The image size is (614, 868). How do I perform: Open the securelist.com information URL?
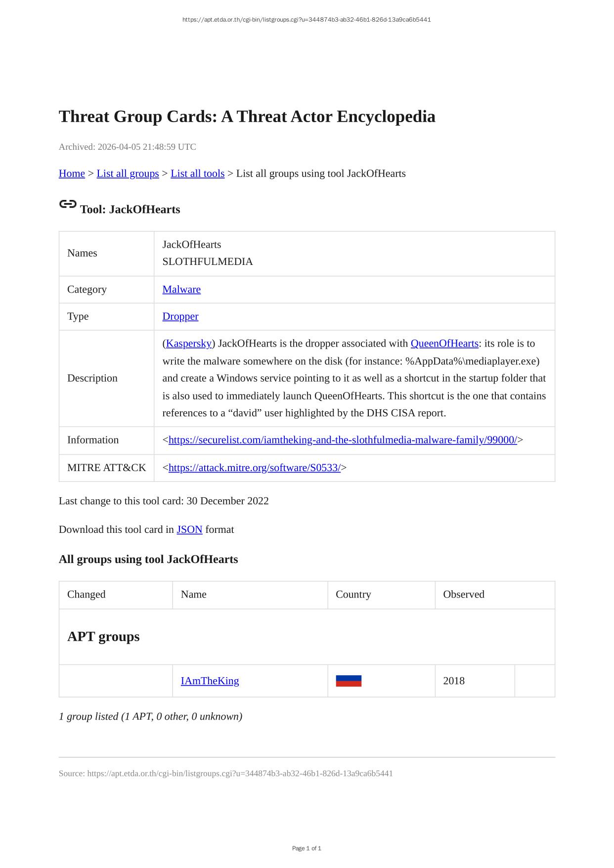click(x=342, y=440)
